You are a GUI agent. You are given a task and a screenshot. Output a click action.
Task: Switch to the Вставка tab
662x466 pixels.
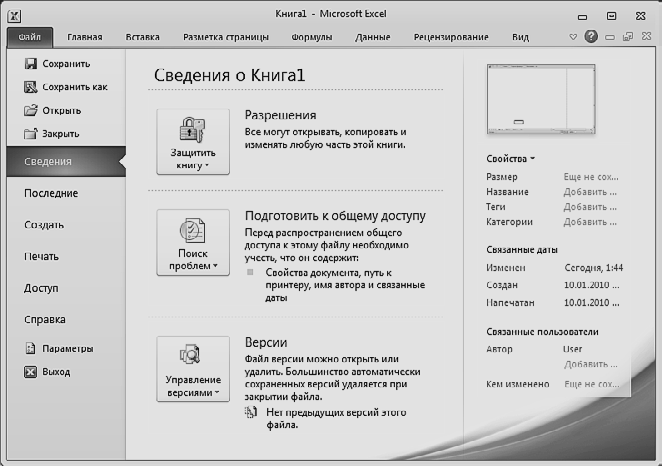pos(142,37)
